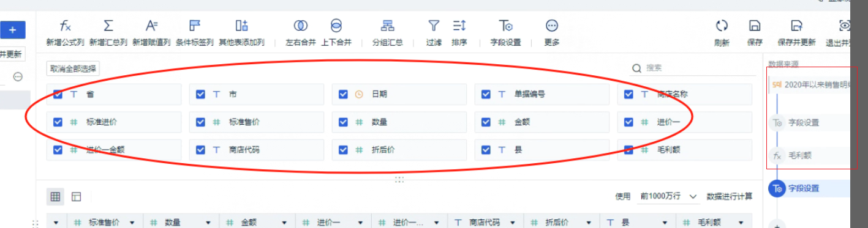Toggle the 金额 checkbox in the field list
This screenshot has width=868, height=228.
pyautogui.click(x=486, y=122)
